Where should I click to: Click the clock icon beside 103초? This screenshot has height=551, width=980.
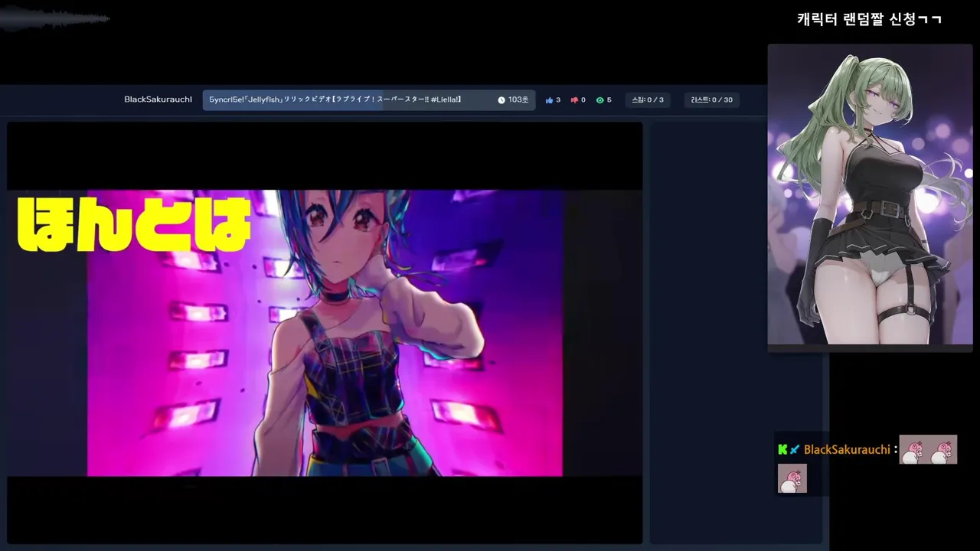click(x=501, y=100)
